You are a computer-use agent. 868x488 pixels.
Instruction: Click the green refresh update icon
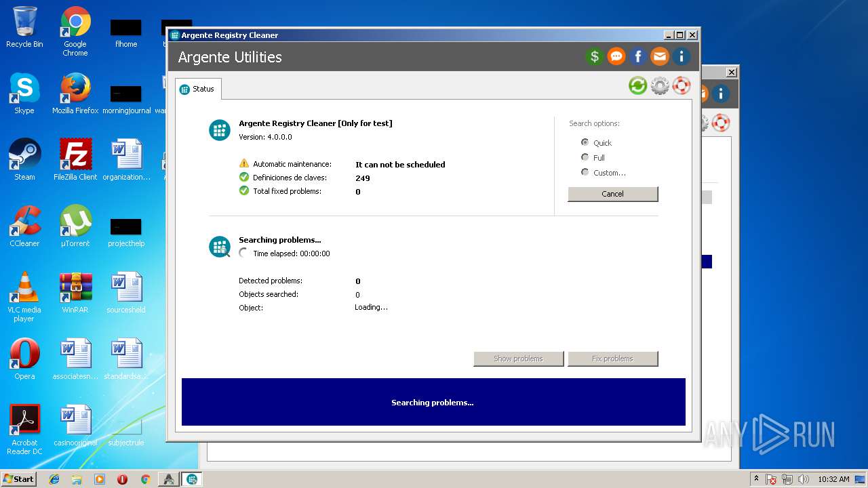637,85
